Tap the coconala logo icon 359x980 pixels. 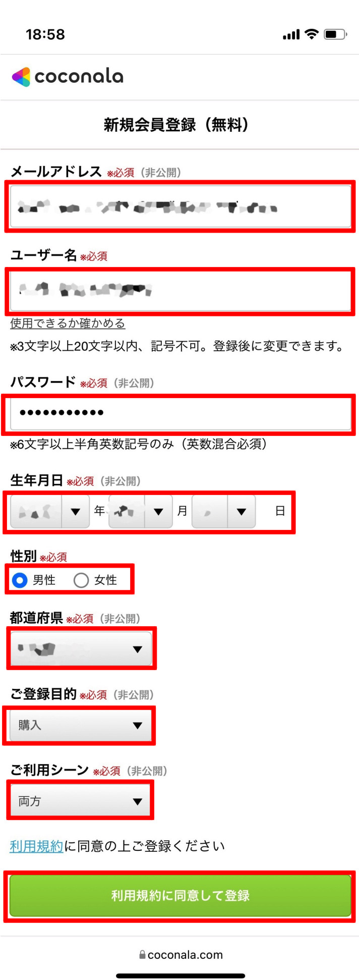pos(21,77)
